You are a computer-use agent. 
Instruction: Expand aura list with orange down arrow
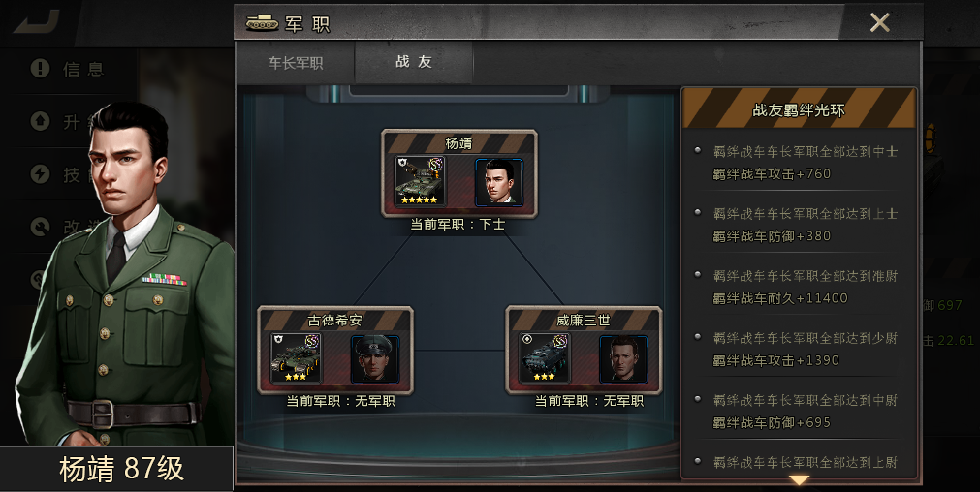point(799,479)
